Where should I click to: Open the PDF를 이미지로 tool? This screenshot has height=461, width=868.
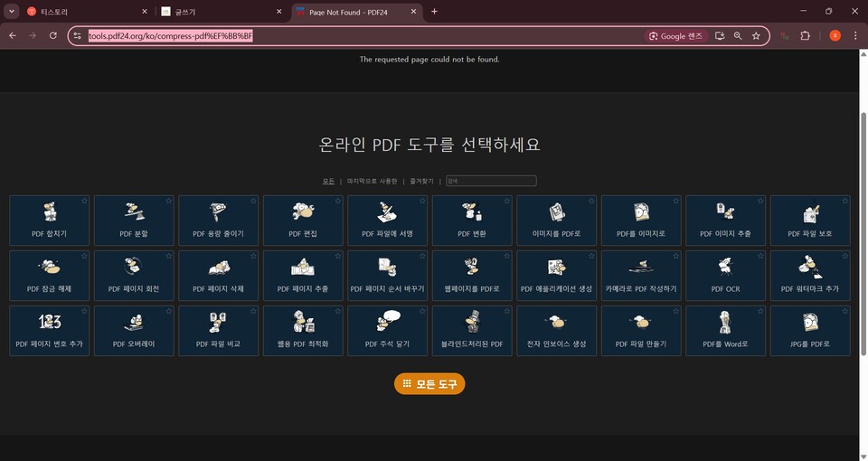[641, 221]
